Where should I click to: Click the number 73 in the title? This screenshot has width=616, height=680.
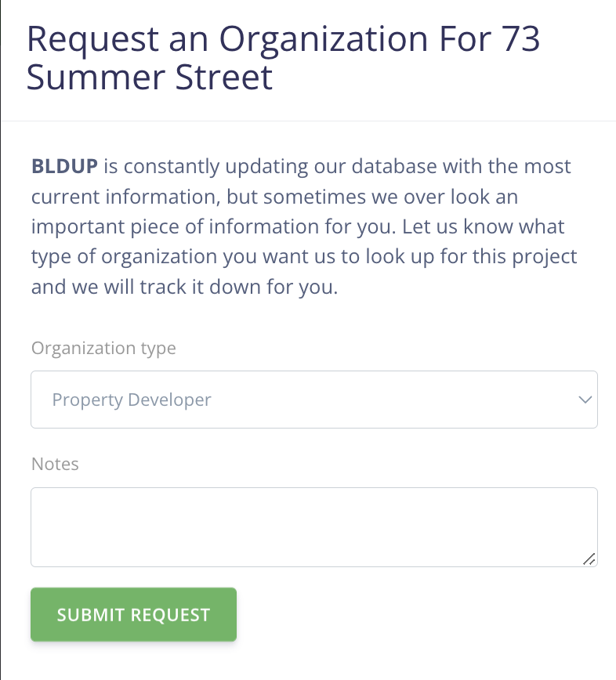517,39
